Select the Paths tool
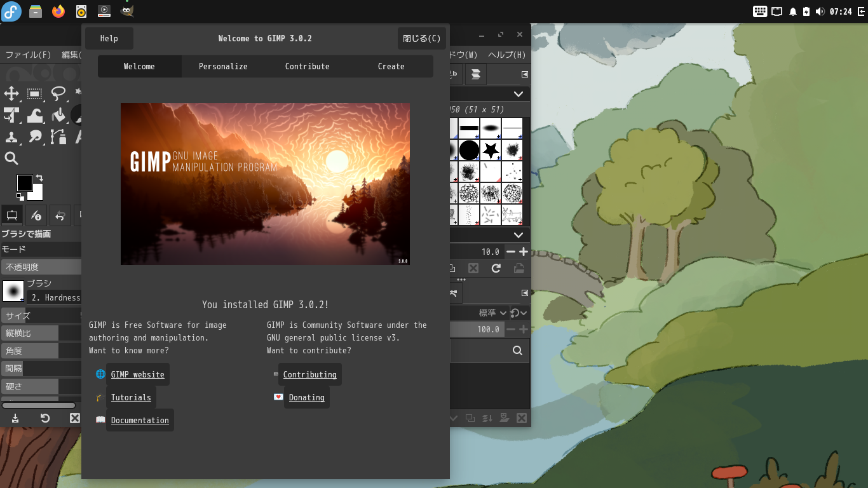 (x=58, y=136)
